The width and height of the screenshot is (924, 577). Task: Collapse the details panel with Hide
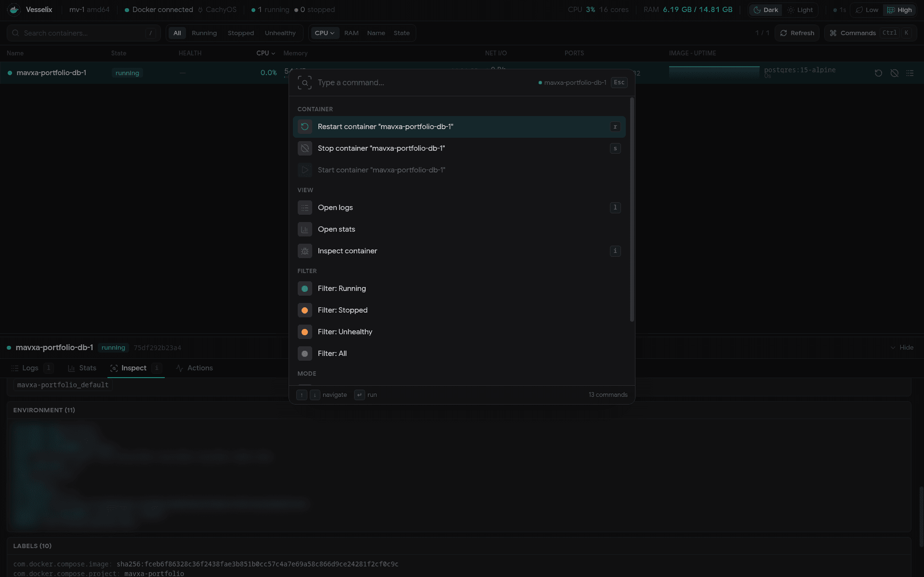click(x=902, y=348)
